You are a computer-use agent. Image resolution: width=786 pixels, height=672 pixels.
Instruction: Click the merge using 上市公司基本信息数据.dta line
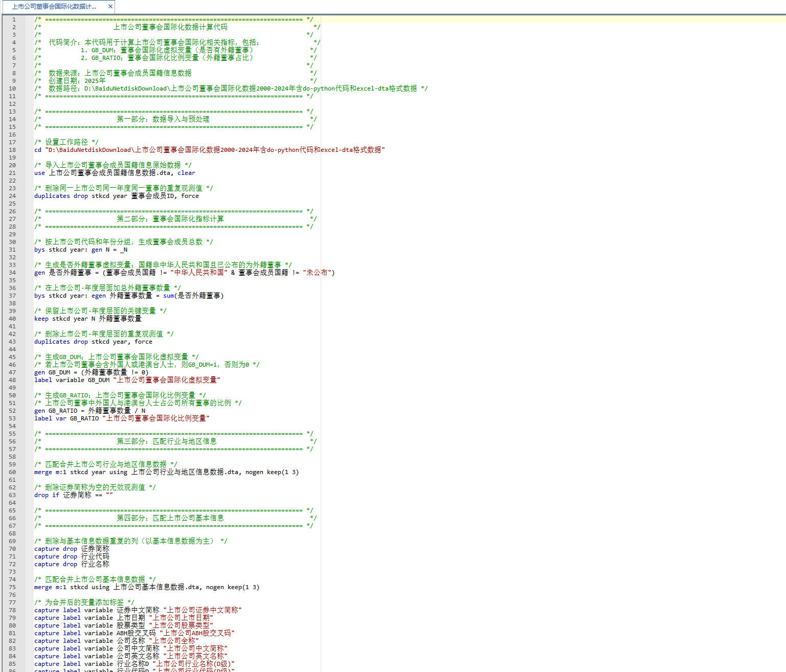point(147,587)
